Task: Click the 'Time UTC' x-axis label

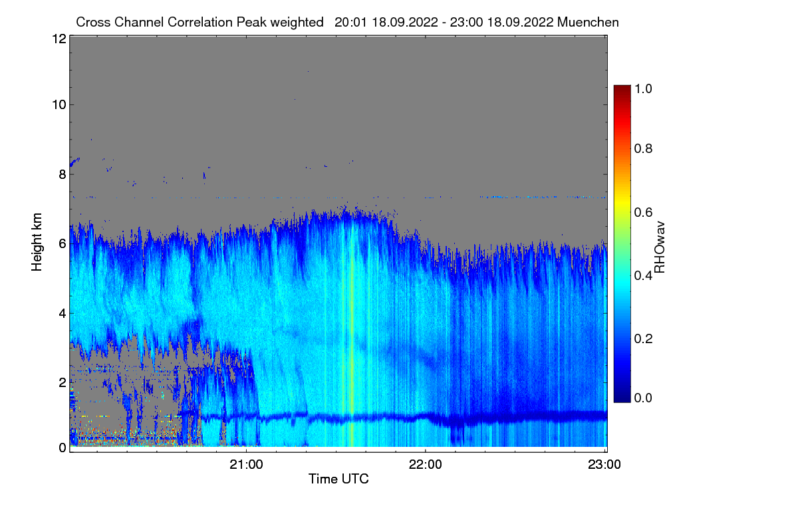Action: (338, 479)
